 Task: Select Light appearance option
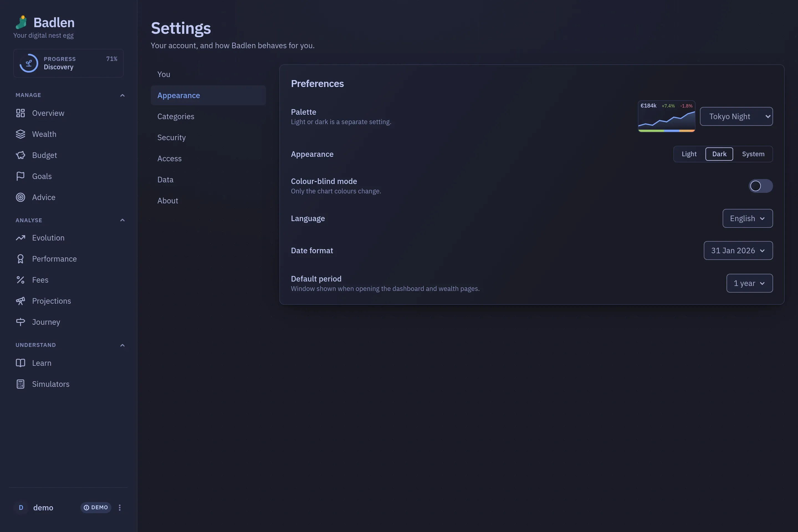click(689, 154)
